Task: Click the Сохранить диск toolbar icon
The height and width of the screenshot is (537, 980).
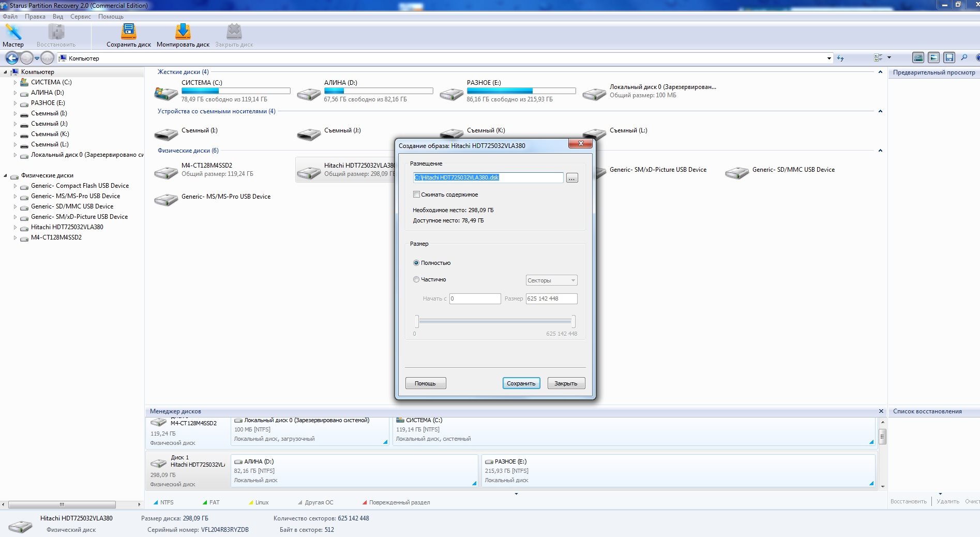Action: point(128,35)
